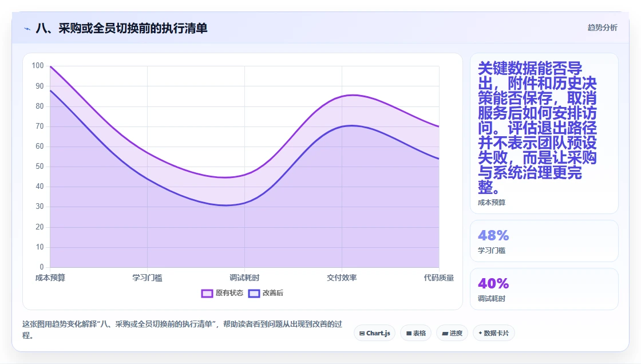
Task: Click the 成本预算 x-axis label
Action: pyautogui.click(x=50, y=278)
